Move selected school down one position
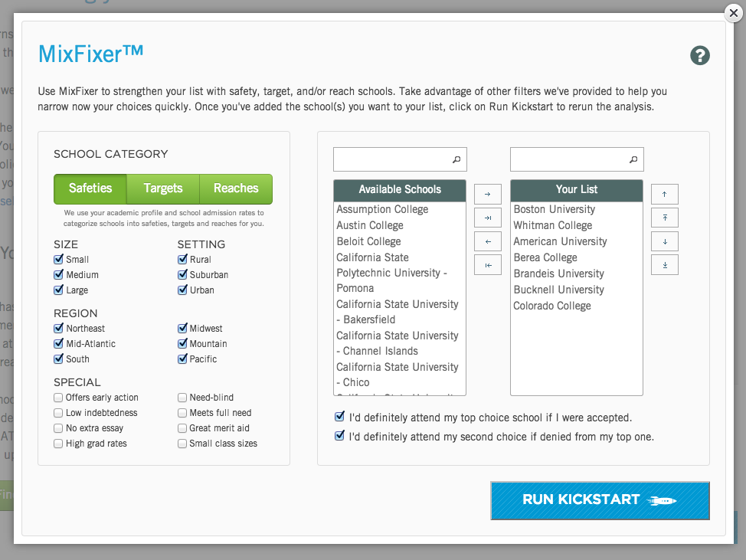The width and height of the screenshot is (746, 560). pyautogui.click(x=665, y=242)
